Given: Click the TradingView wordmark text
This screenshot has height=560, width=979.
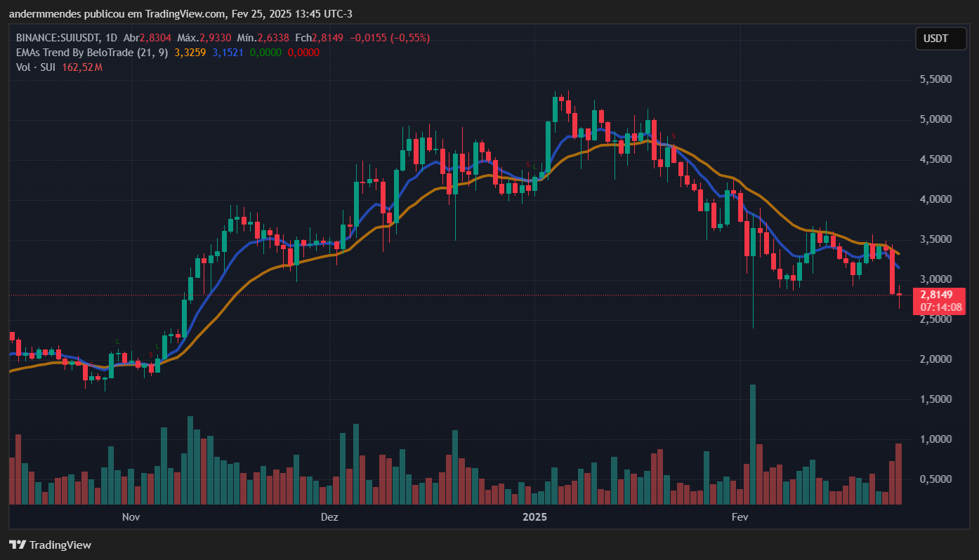Looking at the screenshot, I should tap(60, 545).
